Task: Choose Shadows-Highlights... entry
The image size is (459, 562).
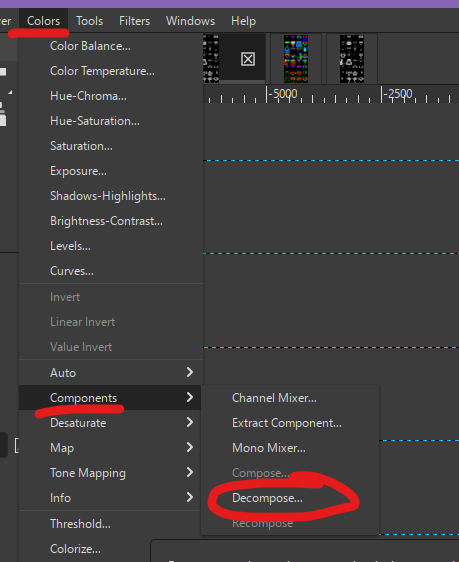Action: coord(111,196)
